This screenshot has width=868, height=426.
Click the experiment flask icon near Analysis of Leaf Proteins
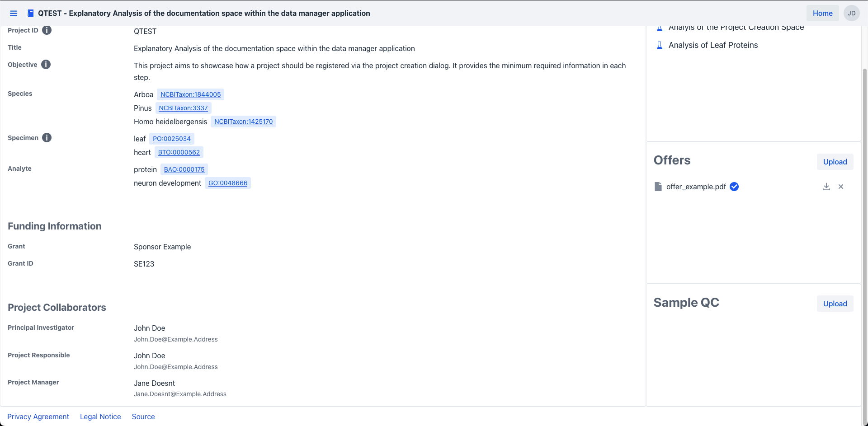tap(660, 45)
